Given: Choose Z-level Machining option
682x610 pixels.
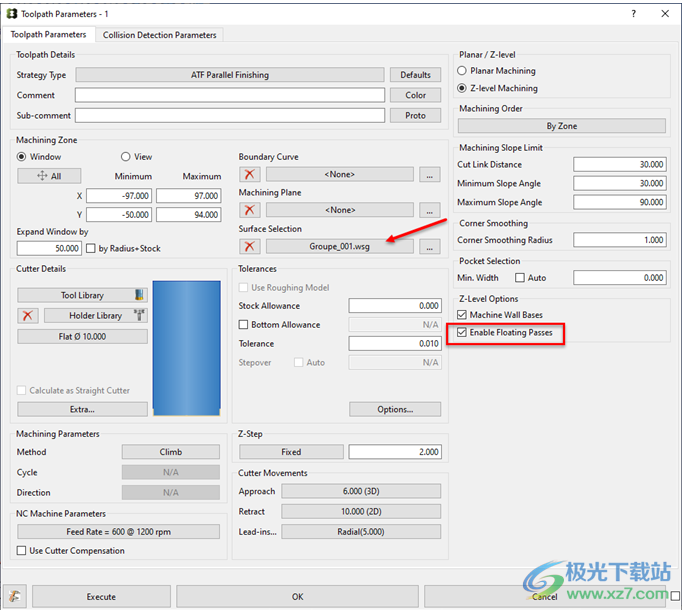Looking at the screenshot, I should point(462,88).
